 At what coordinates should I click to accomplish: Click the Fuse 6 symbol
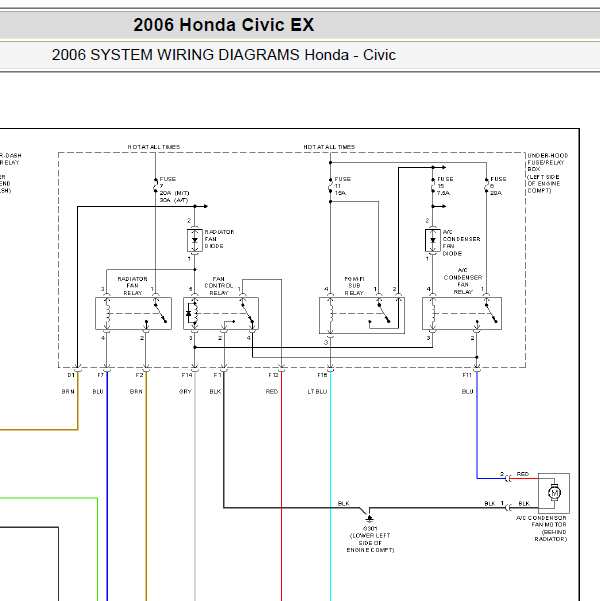coord(487,186)
